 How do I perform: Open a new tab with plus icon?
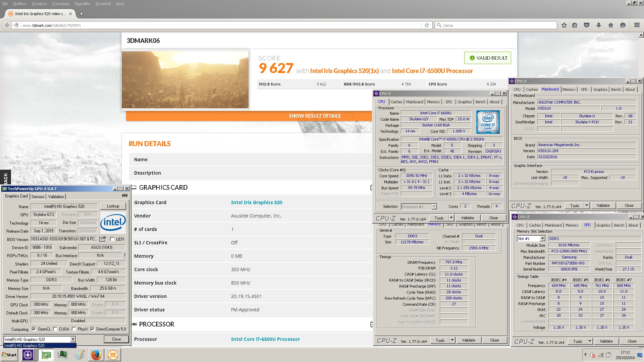82,14
